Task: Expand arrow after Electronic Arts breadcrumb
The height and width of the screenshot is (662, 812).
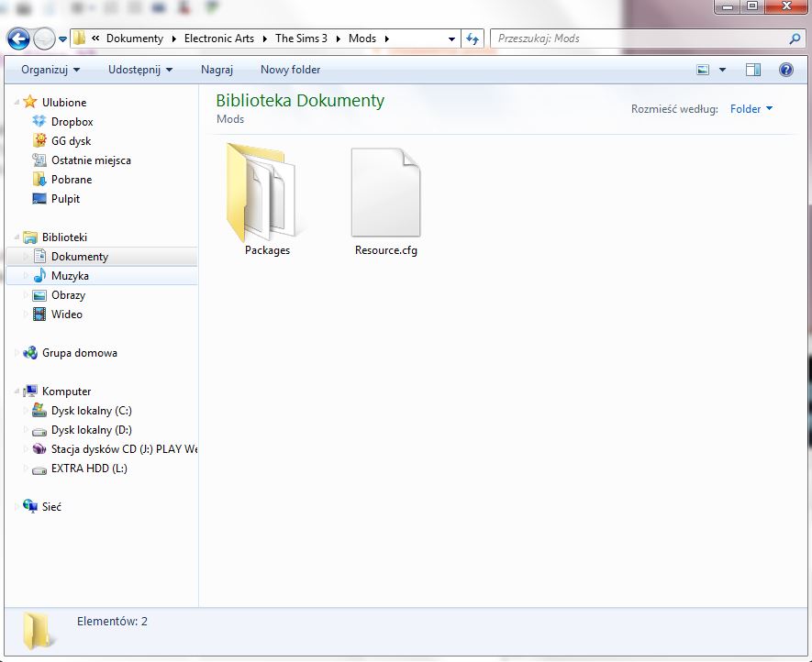Action: click(264, 39)
